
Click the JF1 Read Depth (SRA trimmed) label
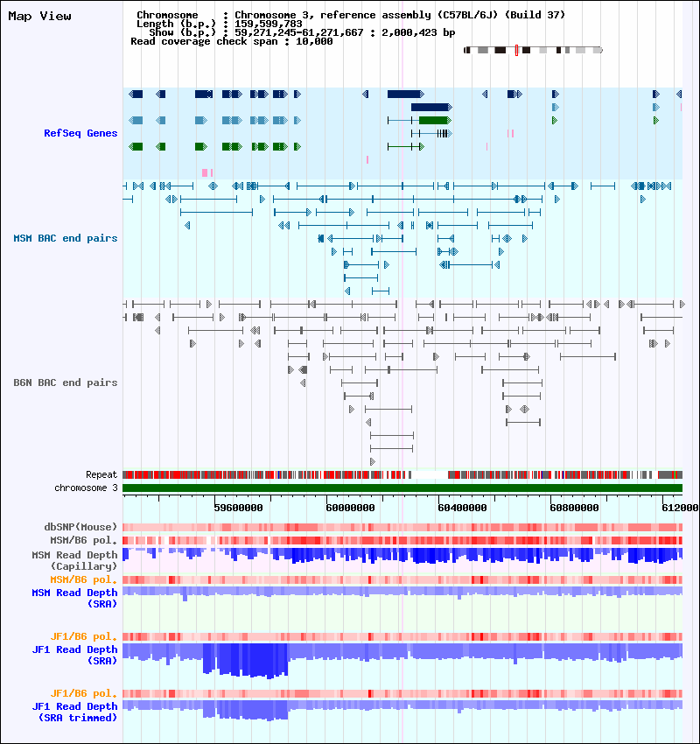[x=74, y=712]
